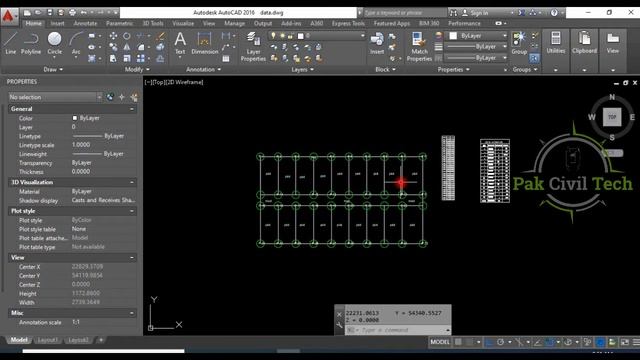The height and width of the screenshot is (360, 640).
Task: Toggle polar tracking in status bar
Action: tap(500, 342)
